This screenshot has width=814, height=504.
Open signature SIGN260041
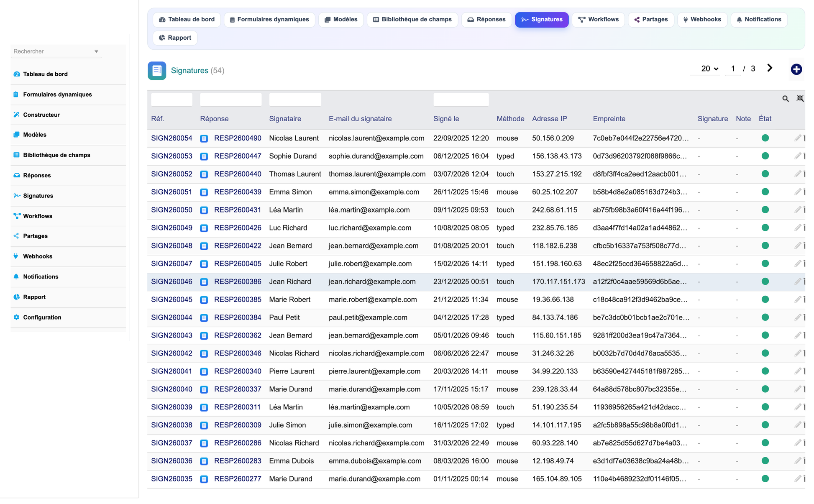[172, 371]
